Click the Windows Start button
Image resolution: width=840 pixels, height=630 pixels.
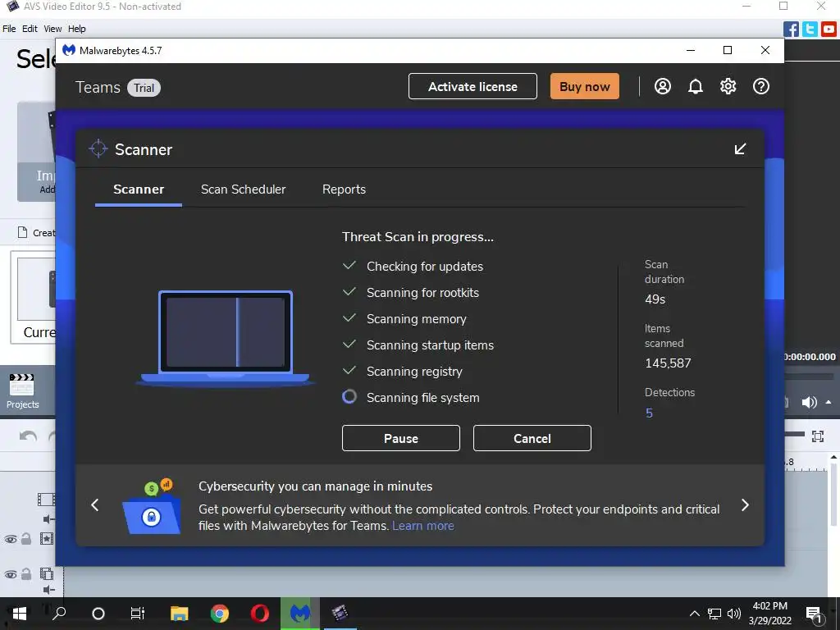click(20, 614)
